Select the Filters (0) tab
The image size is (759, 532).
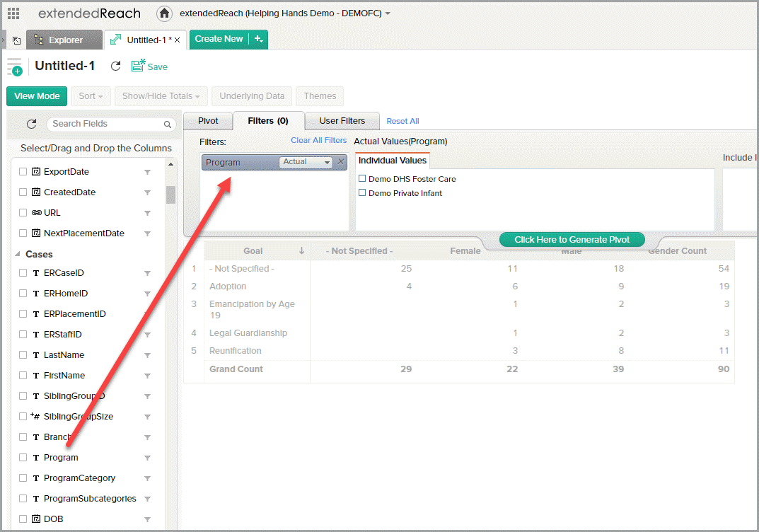pyautogui.click(x=268, y=120)
